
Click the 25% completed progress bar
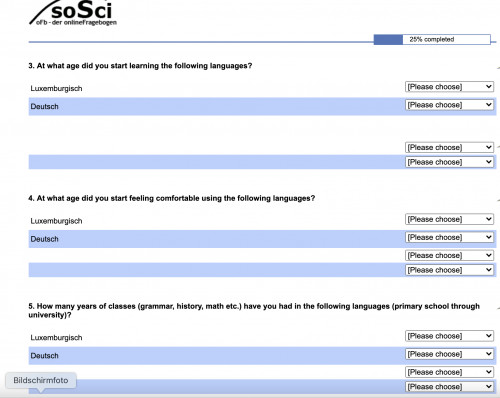click(432, 39)
